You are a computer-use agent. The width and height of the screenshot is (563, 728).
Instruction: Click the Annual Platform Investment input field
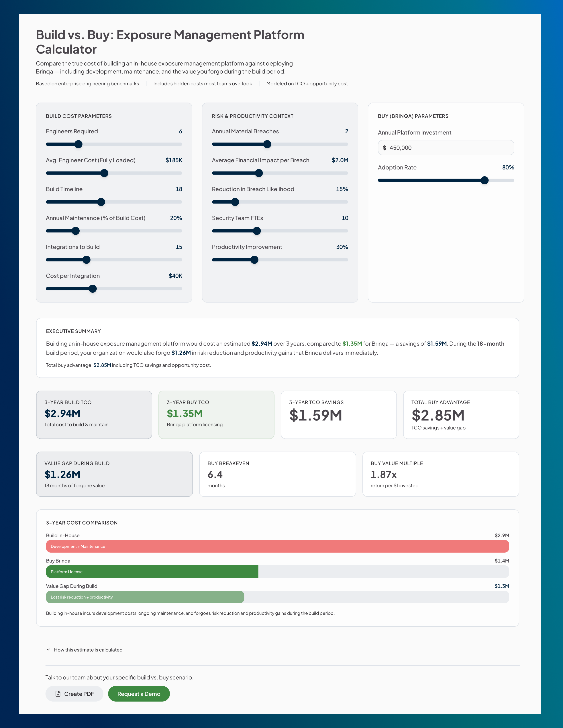(x=446, y=148)
